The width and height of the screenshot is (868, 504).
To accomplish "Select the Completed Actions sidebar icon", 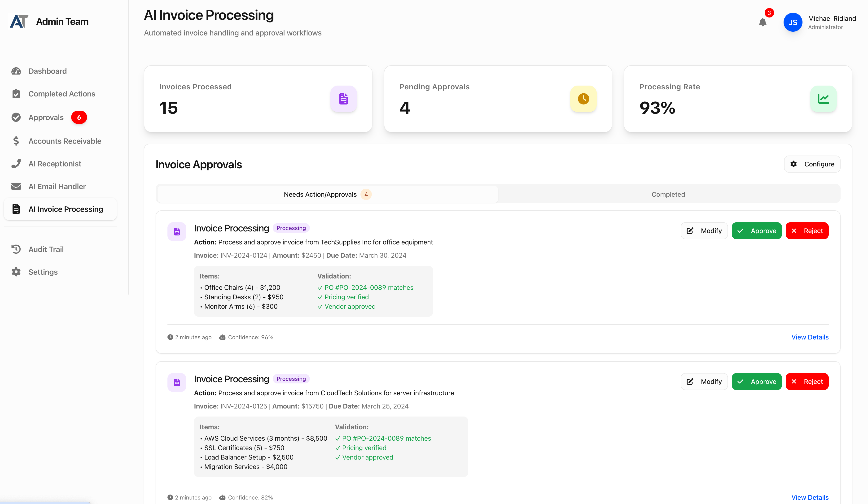I will click(x=16, y=93).
